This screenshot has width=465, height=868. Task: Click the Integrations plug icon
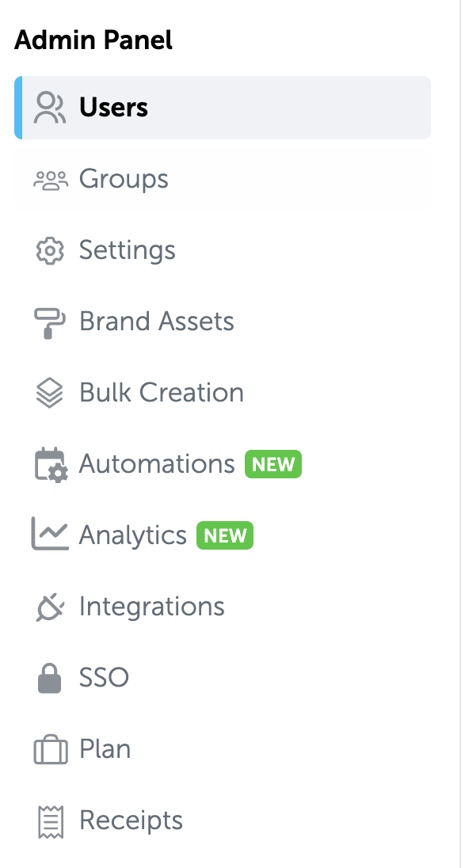click(x=50, y=607)
